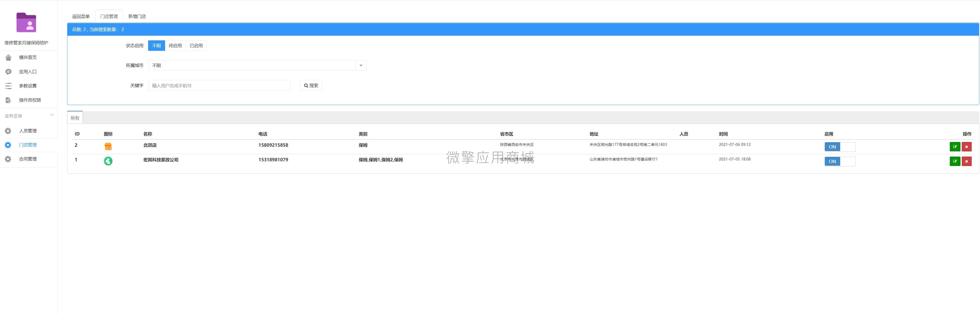980x315 pixels.
Task: Go to 返回菜单 tab
Action: click(x=81, y=16)
